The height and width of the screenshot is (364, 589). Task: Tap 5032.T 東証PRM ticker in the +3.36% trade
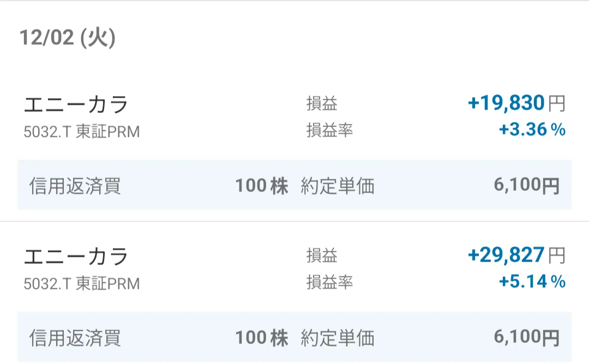click(82, 132)
